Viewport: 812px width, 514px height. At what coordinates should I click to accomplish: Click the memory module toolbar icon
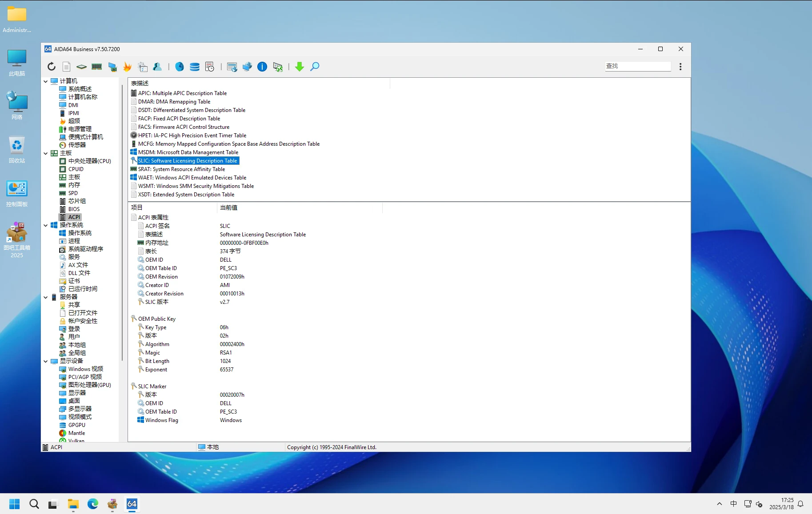(x=96, y=67)
